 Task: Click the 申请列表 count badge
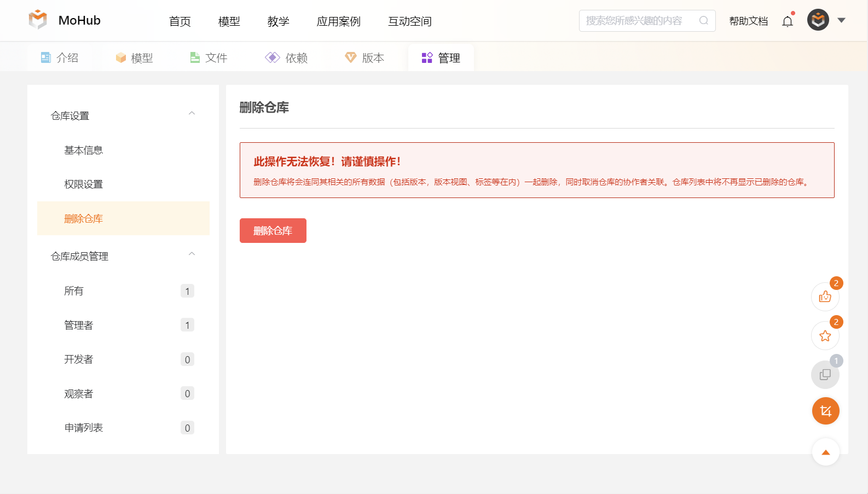pos(187,428)
